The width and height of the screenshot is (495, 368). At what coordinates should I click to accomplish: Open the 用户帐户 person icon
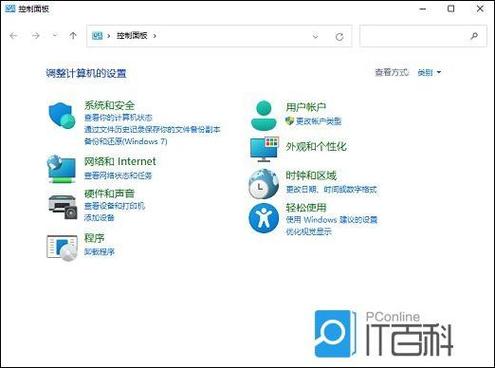(x=263, y=115)
